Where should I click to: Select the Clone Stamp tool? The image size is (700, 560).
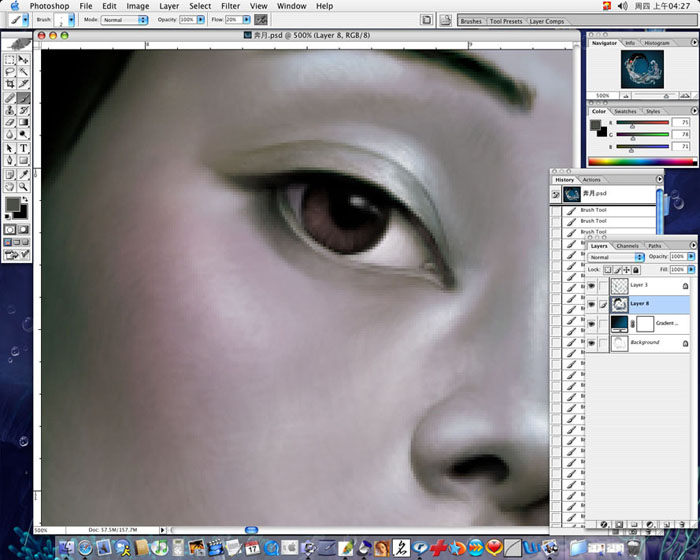pyautogui.click(x=10, y=110)
